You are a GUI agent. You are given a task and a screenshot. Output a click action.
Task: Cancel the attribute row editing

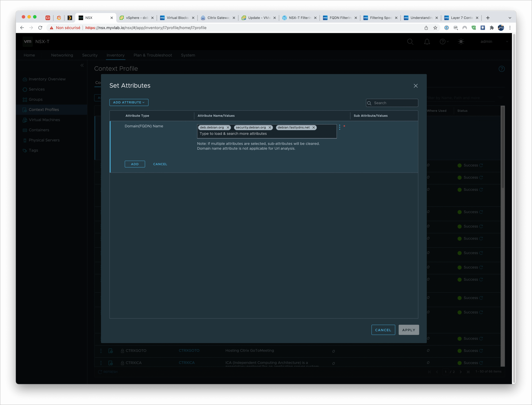(160, 164)
